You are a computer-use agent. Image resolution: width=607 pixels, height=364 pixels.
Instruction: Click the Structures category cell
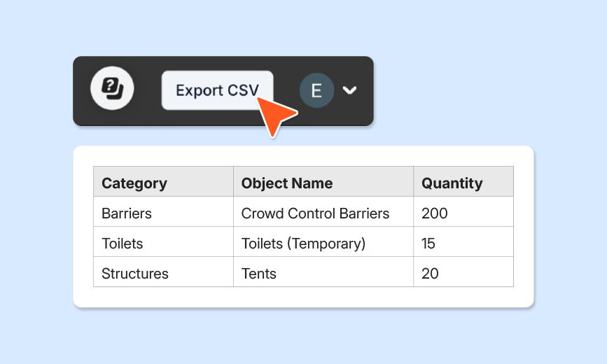(x=163, y=272)
